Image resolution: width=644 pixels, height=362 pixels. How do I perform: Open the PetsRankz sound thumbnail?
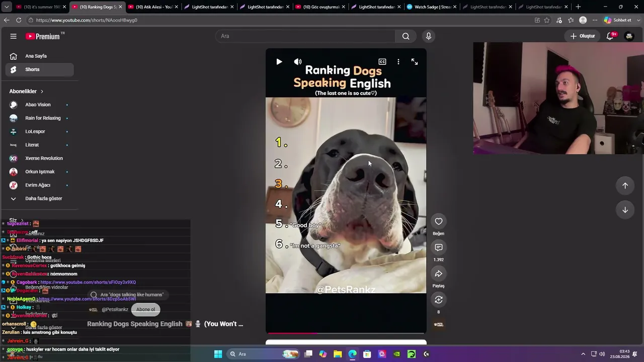(x=439, y=324)
